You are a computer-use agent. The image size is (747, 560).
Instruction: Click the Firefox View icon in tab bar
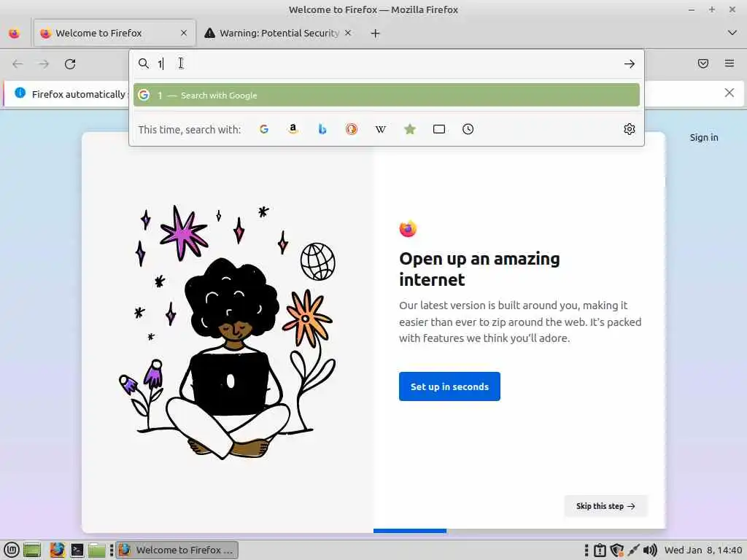[x=15, y=34]
